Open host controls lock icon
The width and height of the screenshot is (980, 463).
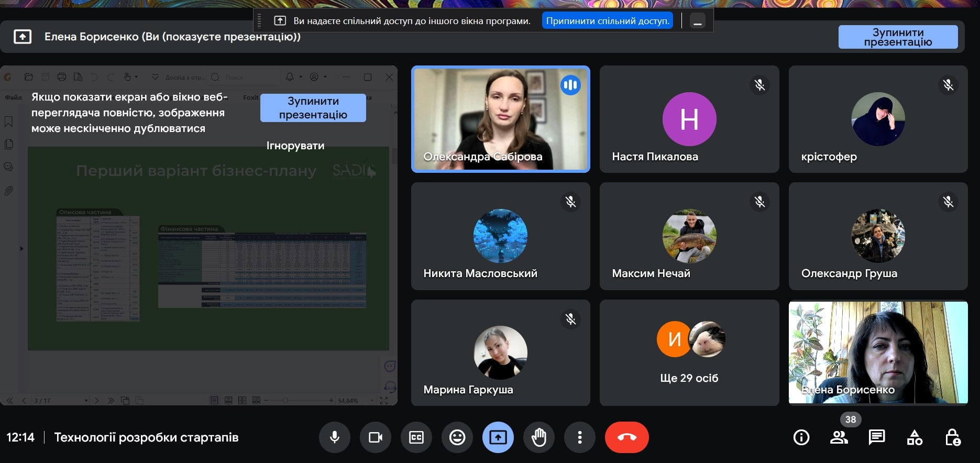click(952, 437)
